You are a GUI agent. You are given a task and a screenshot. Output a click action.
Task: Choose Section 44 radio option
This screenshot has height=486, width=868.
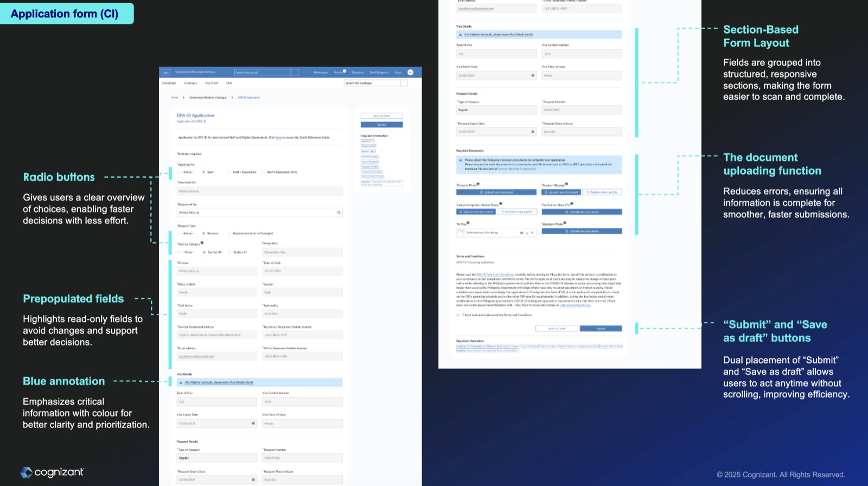click(x=205, y=252)
